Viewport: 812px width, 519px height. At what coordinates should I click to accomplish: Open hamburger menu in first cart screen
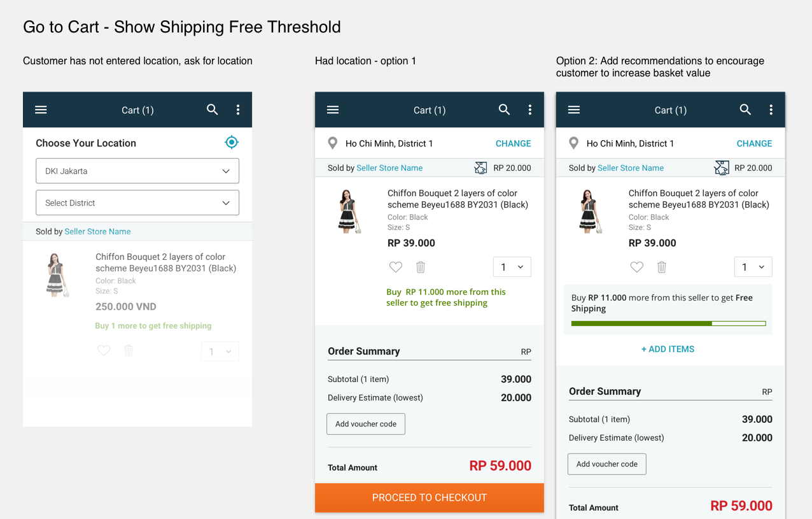click(x=41, y=110)
